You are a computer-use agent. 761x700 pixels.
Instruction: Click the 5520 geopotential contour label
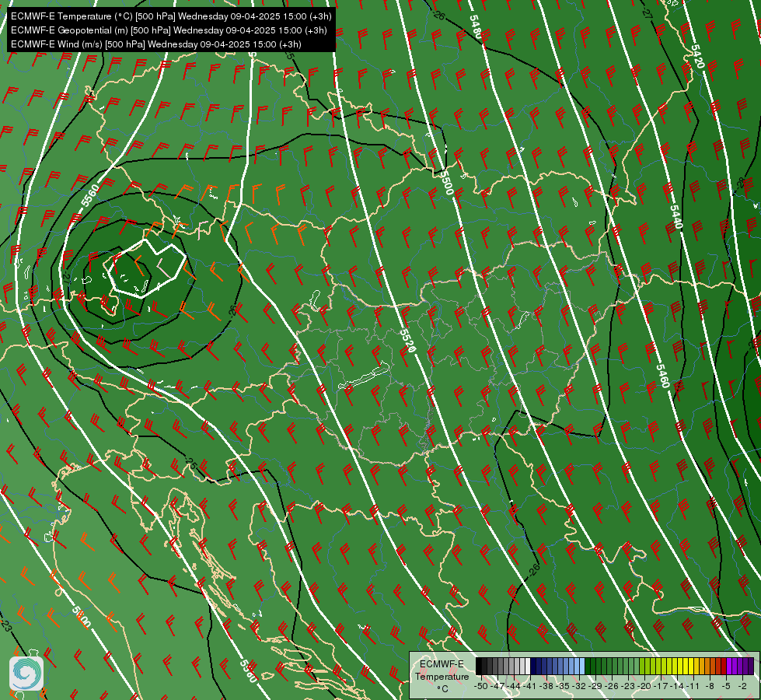(x=407, y=341)
